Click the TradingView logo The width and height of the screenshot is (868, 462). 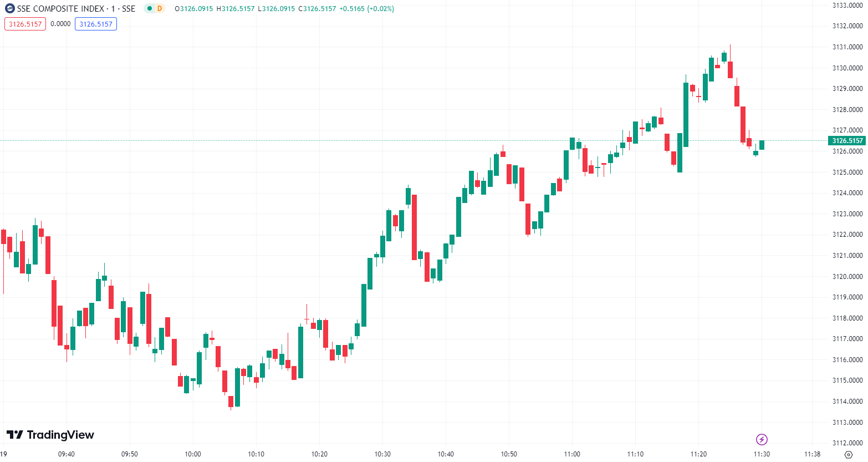(50, 435)
